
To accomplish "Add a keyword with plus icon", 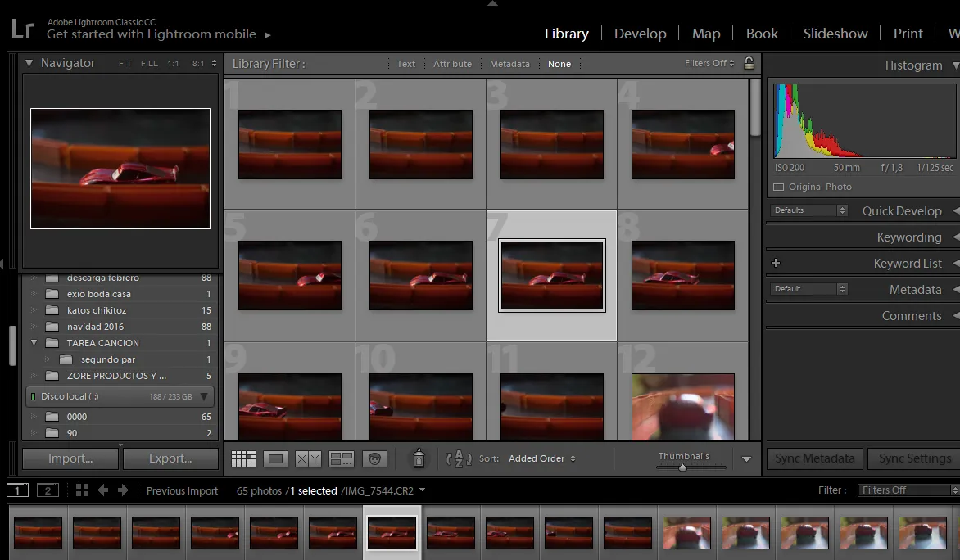I will 776,263.
